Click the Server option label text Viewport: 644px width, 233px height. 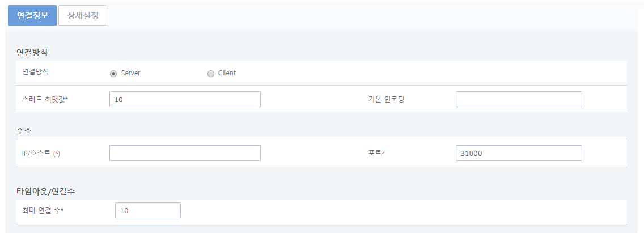point(130,73)
